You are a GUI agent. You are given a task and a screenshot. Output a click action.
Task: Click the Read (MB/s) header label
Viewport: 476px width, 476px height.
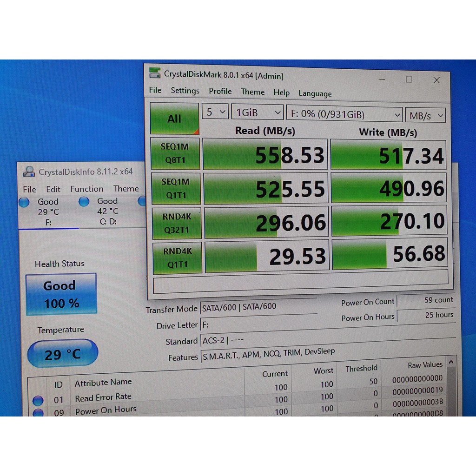pyautogui.click(x=265, y=131)
